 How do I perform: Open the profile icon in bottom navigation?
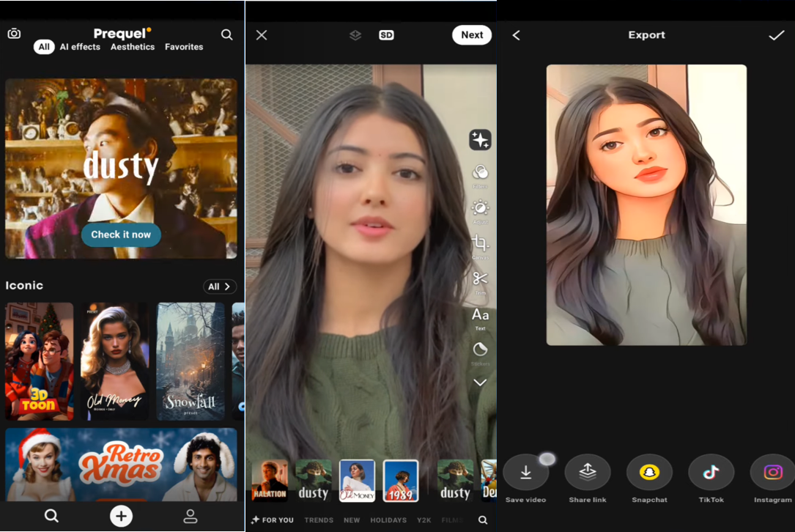pos(190,517)
